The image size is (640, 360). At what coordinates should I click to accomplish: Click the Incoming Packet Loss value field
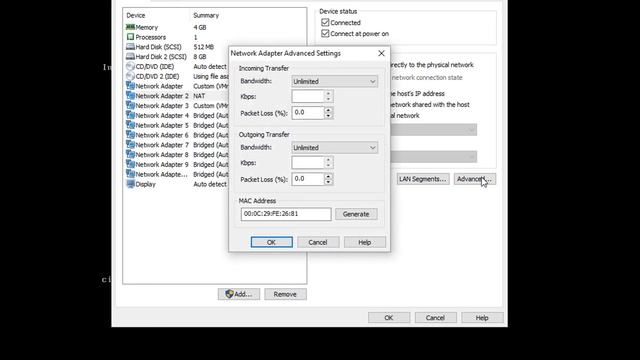[x=308, y=113]
